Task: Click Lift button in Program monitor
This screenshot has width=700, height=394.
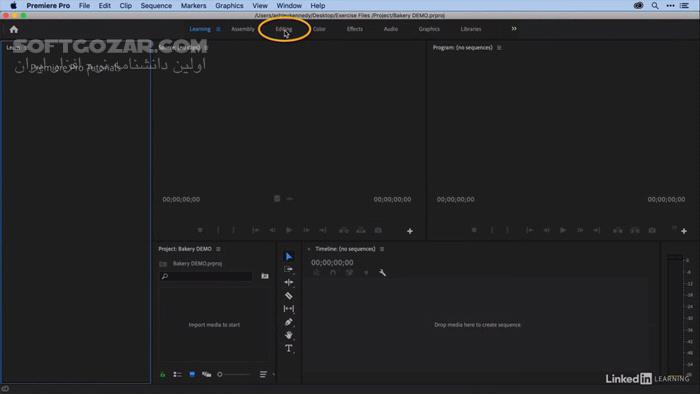Action: click(618, 230)
